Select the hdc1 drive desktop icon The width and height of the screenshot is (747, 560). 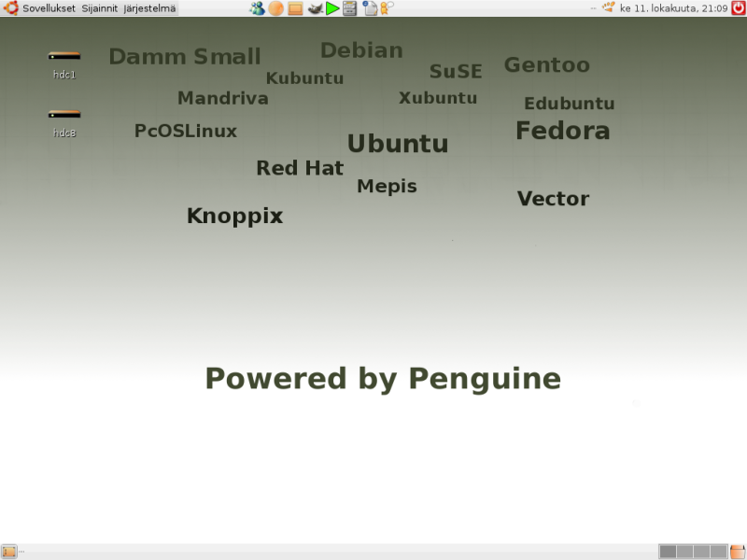64,64
